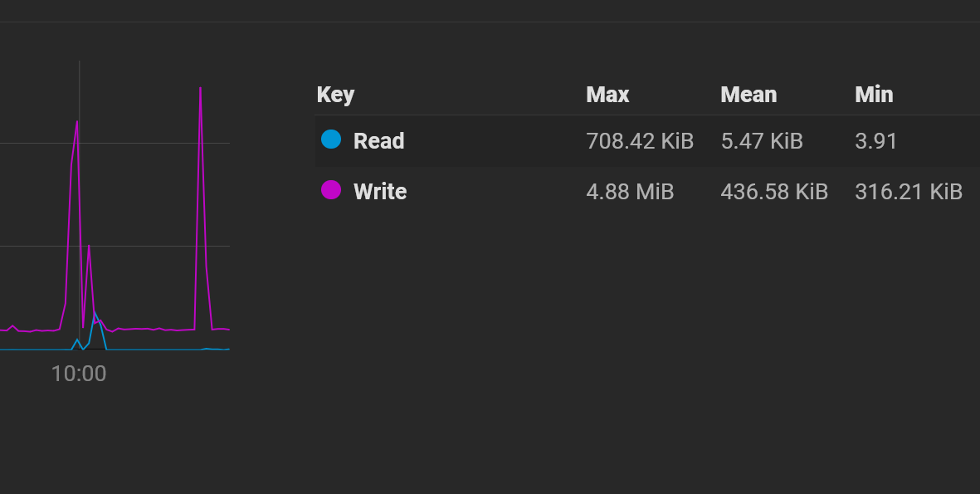980x494 pixels.
Task: Click the blue Read color dot
Action: coord(330,139)
